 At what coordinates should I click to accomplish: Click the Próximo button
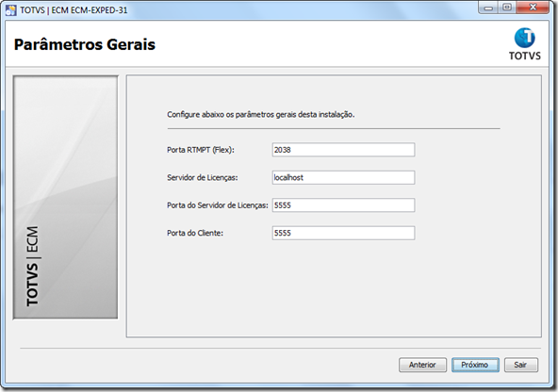coord(475,365)
